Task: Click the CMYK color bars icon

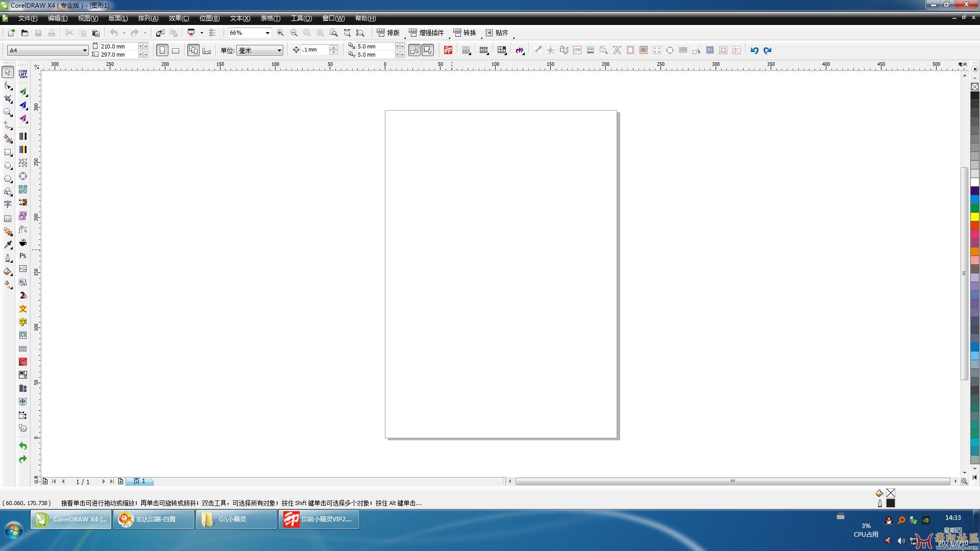Action: click(x=23, y=149)
